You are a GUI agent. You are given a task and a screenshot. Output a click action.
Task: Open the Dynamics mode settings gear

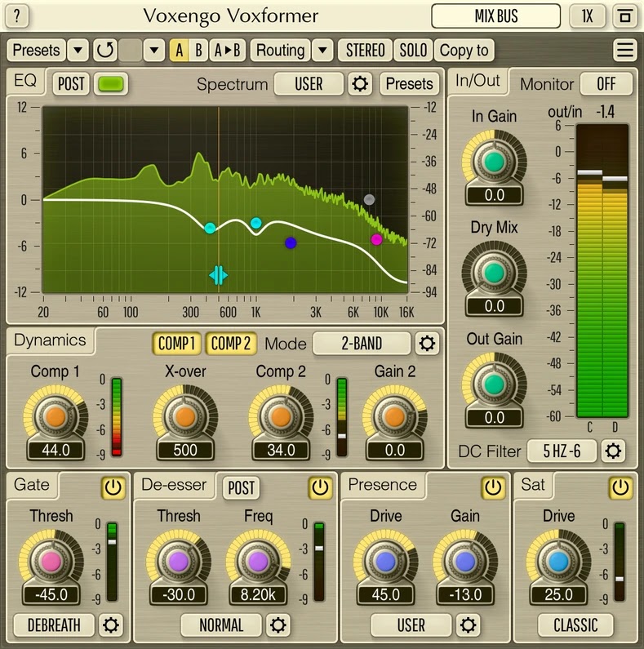coord(427,344)
